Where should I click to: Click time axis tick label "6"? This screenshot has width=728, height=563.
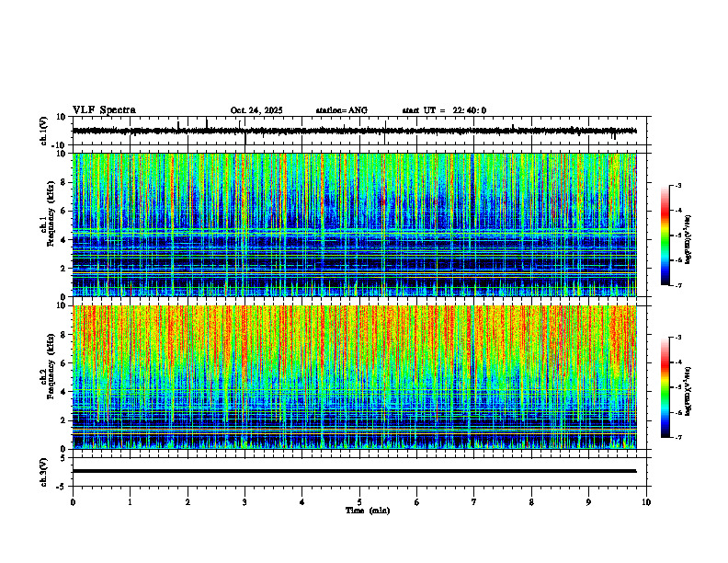pos(417,502)
